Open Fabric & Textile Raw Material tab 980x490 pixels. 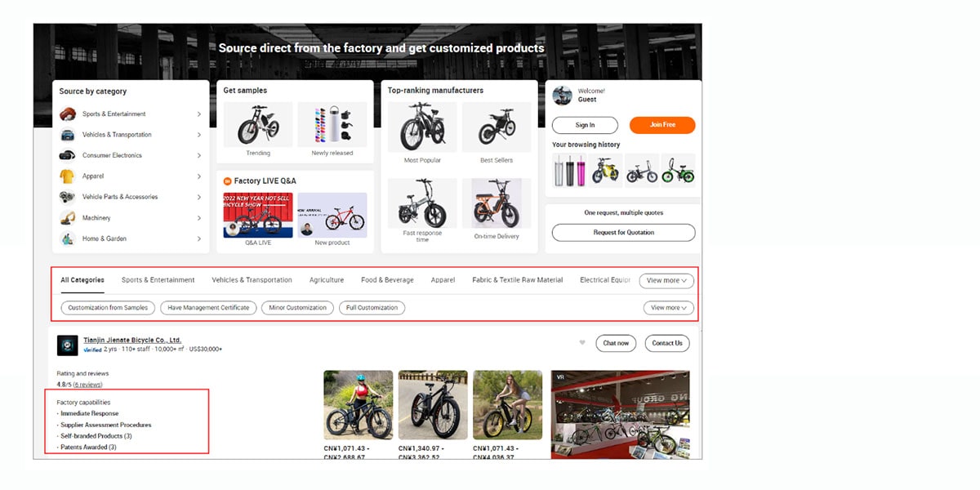[x=518, y=280]
